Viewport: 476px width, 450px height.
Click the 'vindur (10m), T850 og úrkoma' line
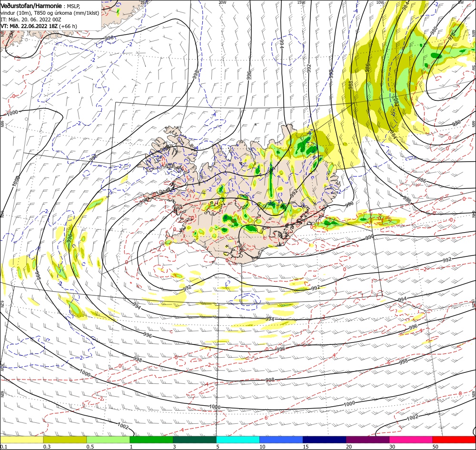coord(50,13)
